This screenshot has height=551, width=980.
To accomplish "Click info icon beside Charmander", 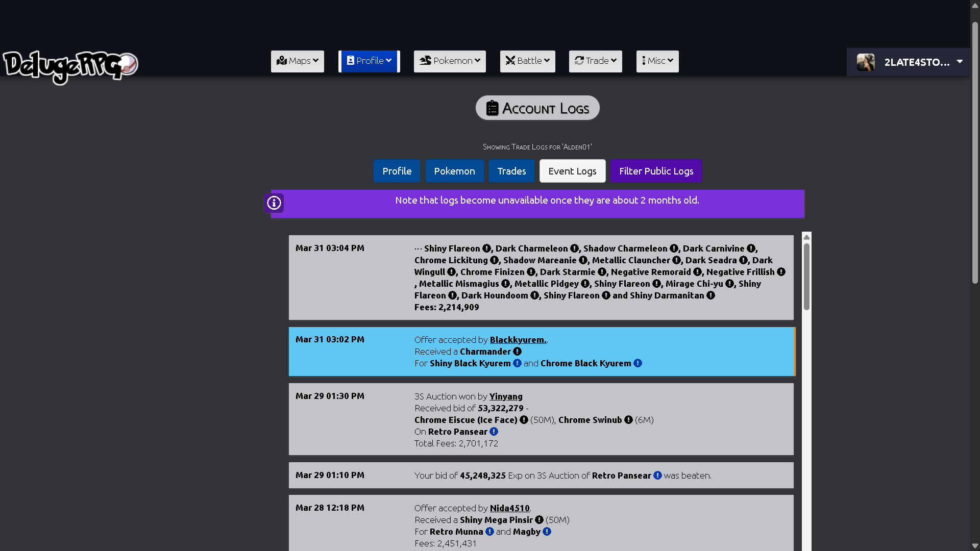I will (517, 352).
